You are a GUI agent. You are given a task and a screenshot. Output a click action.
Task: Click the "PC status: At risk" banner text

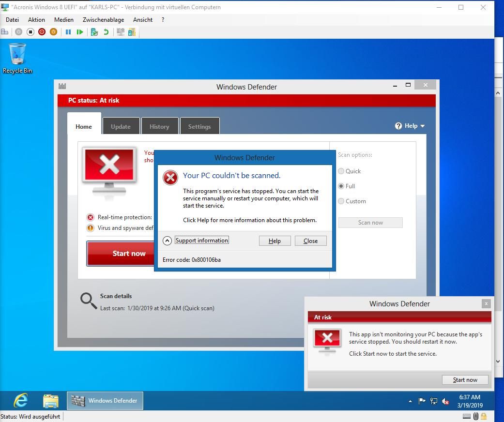(x=93, y=100)
